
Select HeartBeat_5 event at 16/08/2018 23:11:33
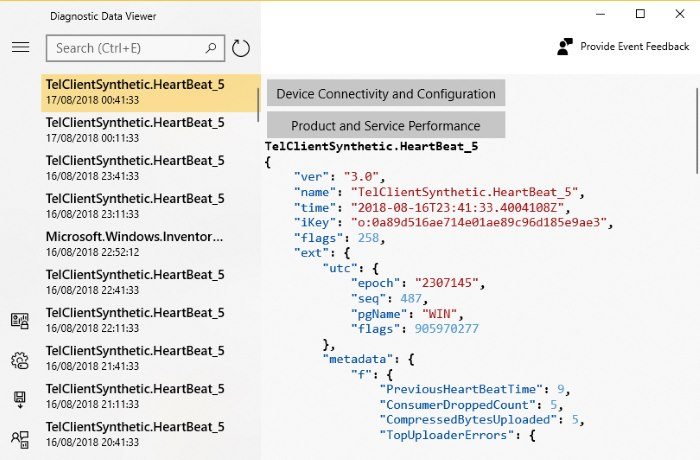[x=135, y=206]
